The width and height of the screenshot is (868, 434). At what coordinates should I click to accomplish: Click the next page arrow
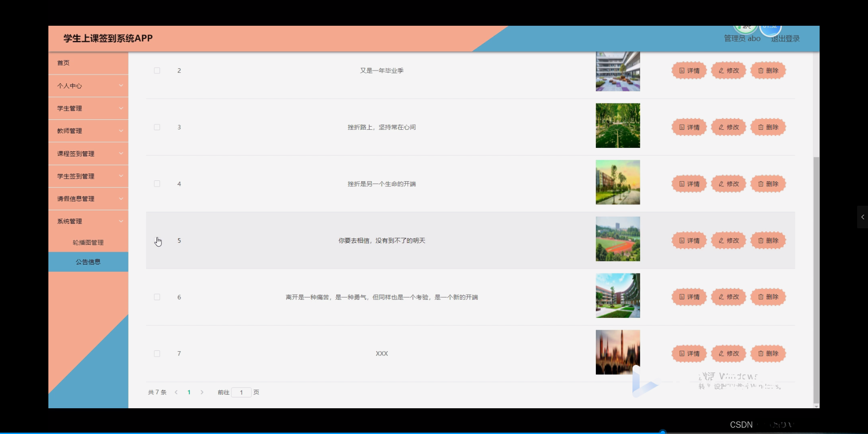click(202, 392)
